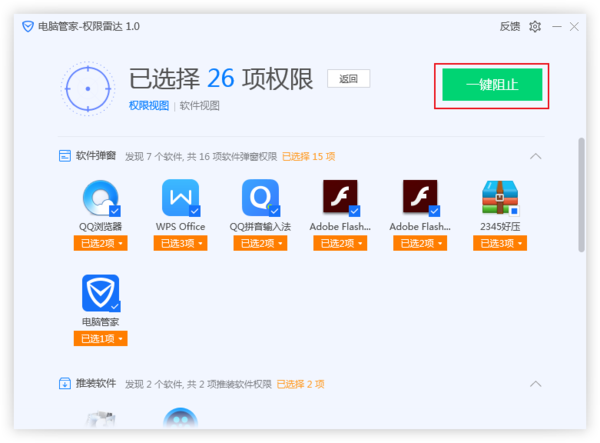Click the 一键阻止 green button
This screenshot has height=443, width=600.
492,85
